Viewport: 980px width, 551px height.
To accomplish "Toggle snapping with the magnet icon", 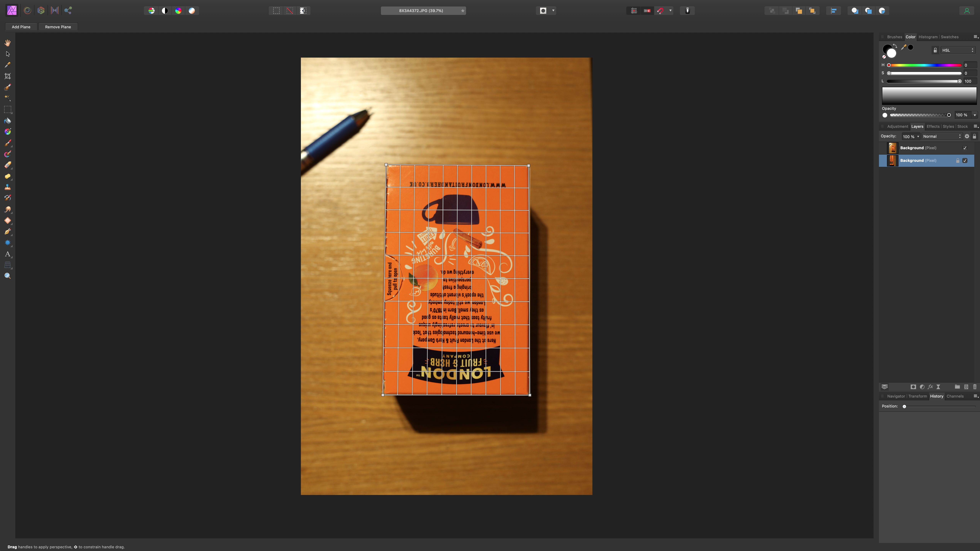I will pos(660,11).
